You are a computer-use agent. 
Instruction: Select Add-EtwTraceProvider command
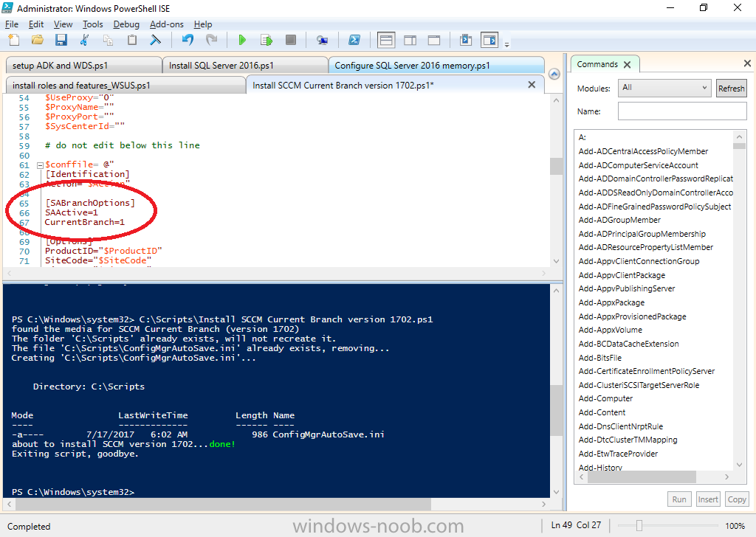pyautogui.click(x=618, y=454)
